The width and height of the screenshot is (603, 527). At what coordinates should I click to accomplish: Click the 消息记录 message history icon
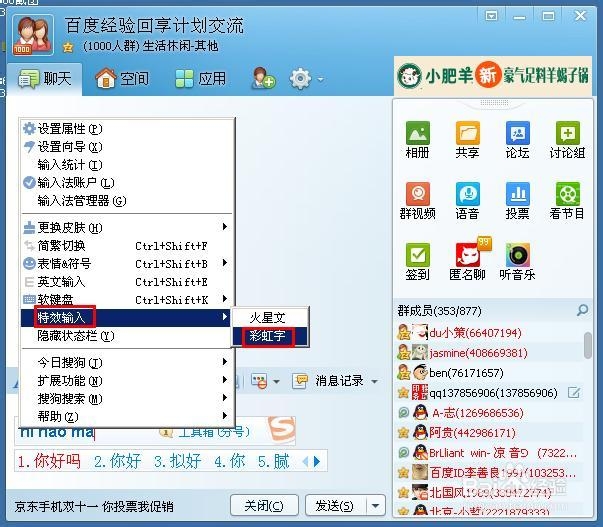point(300,381)
